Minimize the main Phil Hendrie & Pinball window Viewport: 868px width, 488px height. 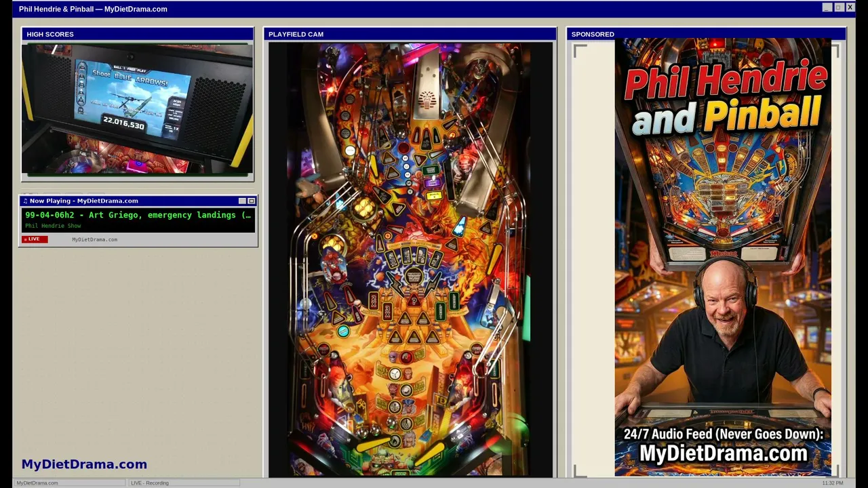pyautogui.click(x=827, y=7)
